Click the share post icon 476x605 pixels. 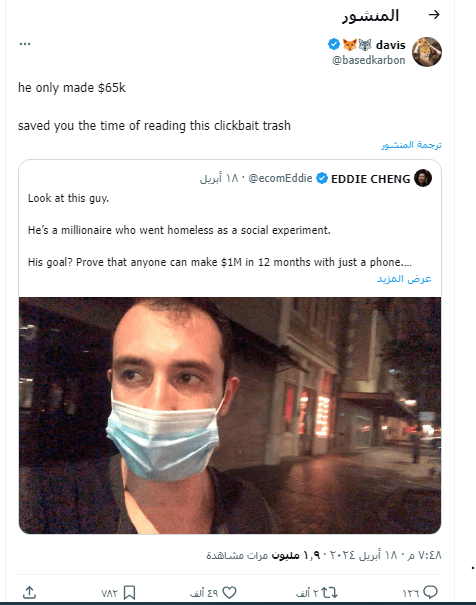pyautogui.click(x=30, y=592)
